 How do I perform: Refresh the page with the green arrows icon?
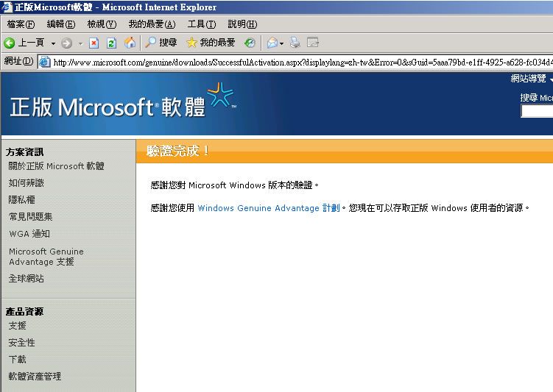pos(111,43)
